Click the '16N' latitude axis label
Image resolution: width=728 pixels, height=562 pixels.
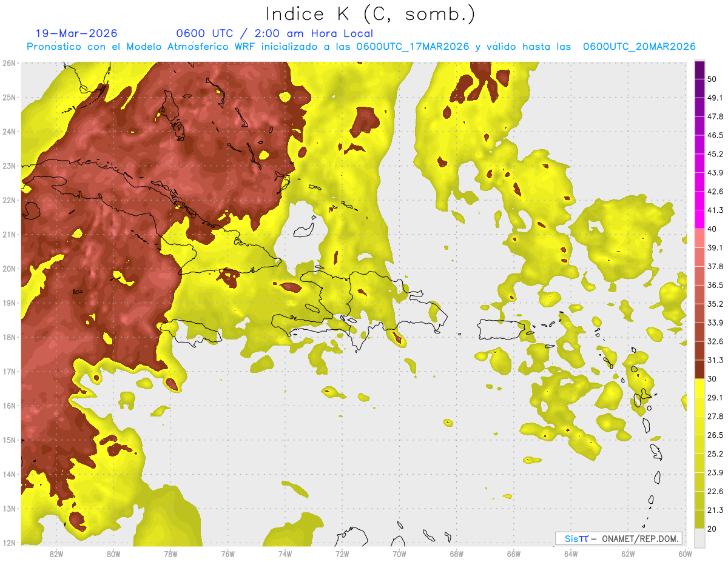pyautogui.click(x=9, y=406)
